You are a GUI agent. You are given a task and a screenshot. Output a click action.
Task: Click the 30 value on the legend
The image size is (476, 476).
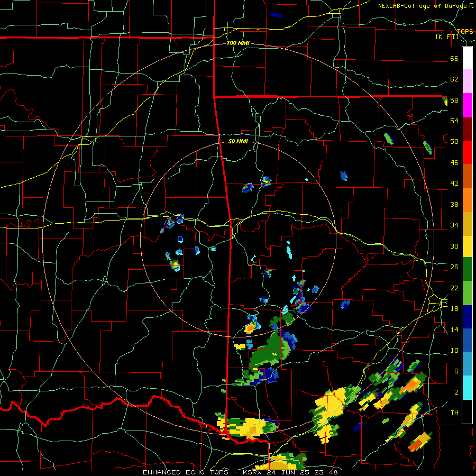tap(454, 246)
